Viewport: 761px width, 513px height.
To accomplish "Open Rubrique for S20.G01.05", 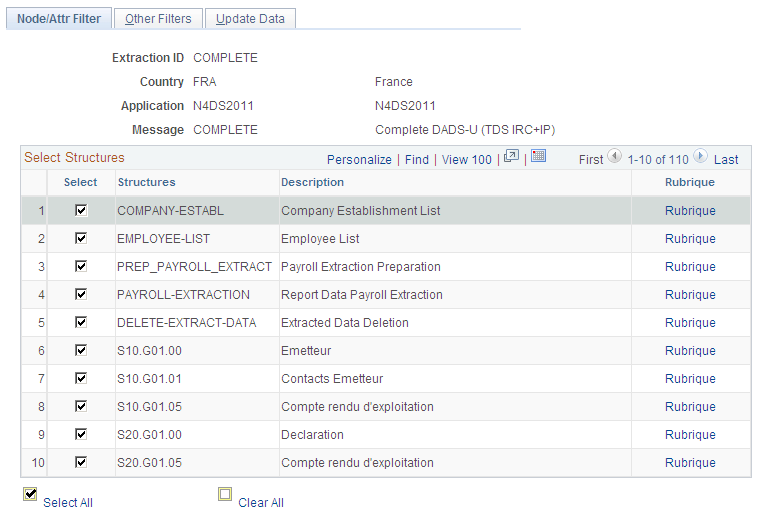I will point(690,463).
